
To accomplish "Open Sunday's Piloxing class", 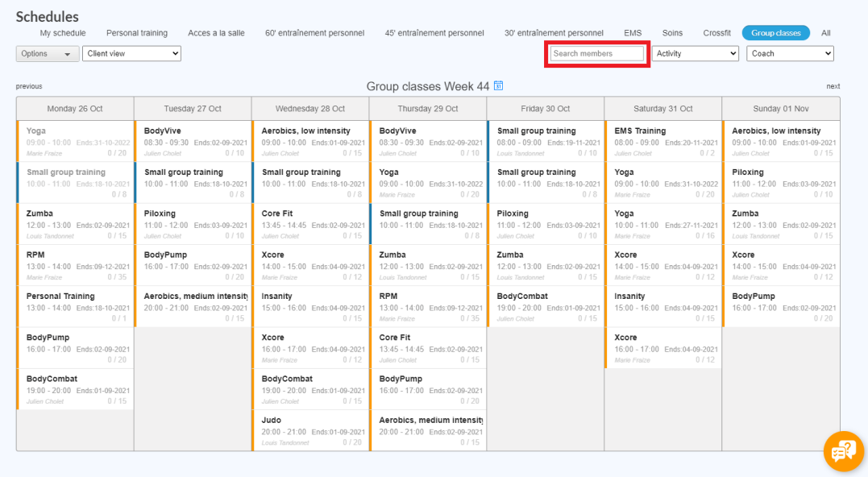I will pos(780,183).
